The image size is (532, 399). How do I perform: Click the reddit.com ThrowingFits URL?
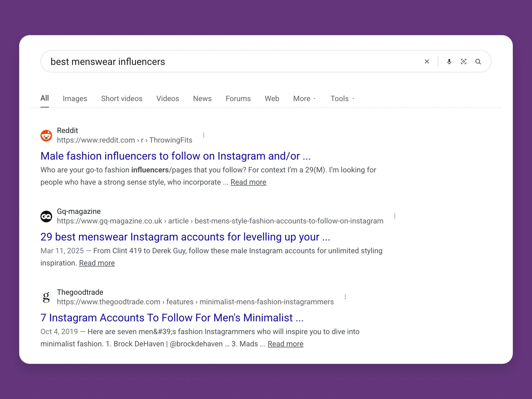(124, 140)
